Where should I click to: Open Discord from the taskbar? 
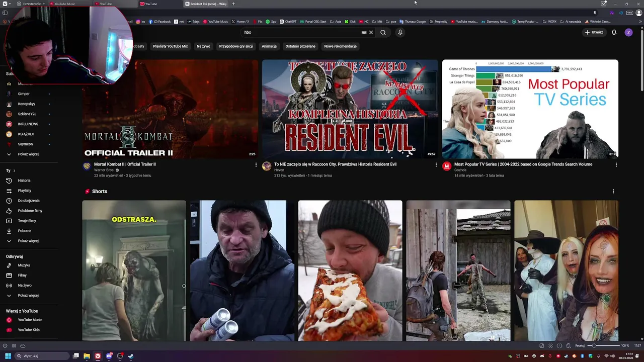(109, 356)
